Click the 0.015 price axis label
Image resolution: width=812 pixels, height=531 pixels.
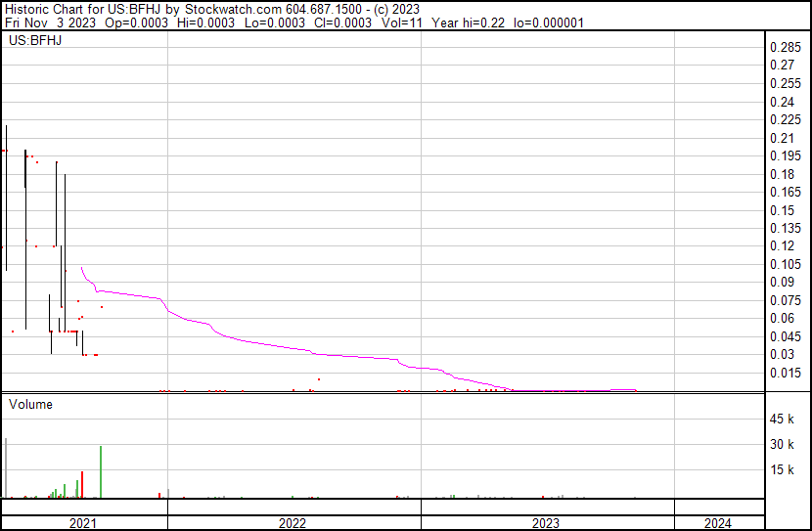tap(786, 373)
